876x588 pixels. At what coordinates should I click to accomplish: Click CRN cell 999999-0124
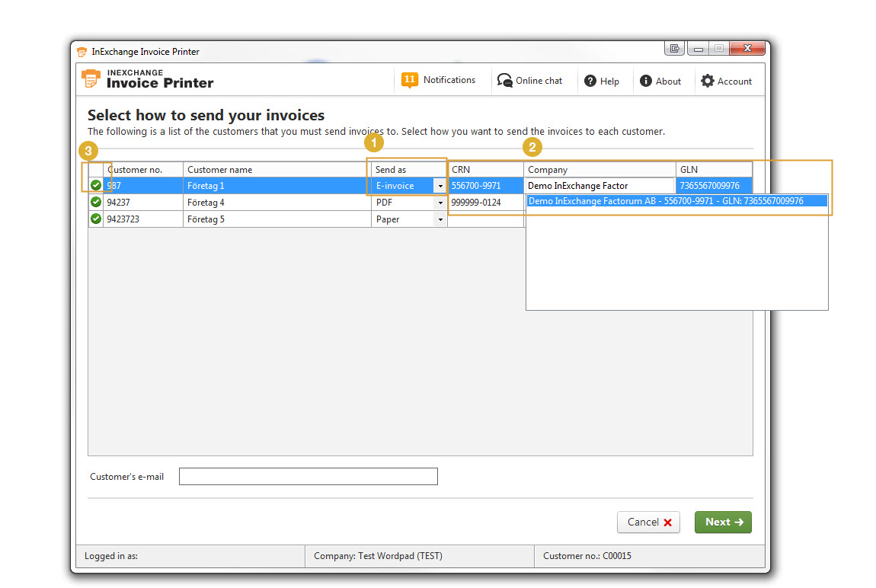click(485, 203)
